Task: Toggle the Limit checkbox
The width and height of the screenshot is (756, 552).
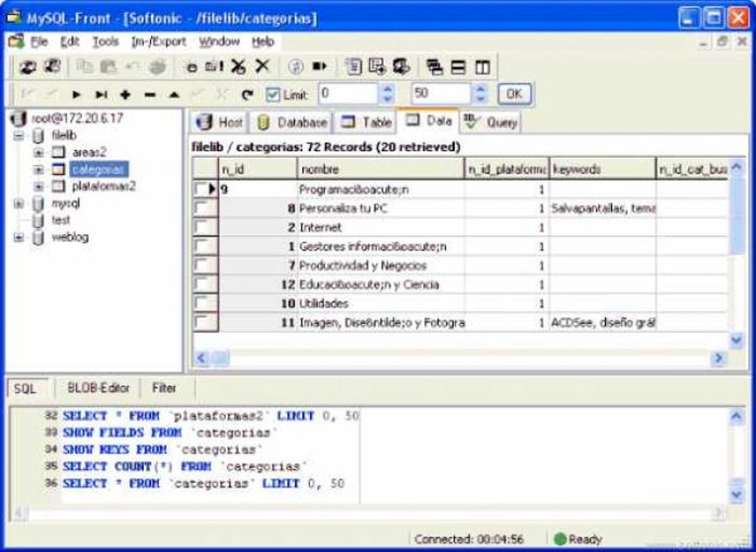Action: tap(273, 95)
